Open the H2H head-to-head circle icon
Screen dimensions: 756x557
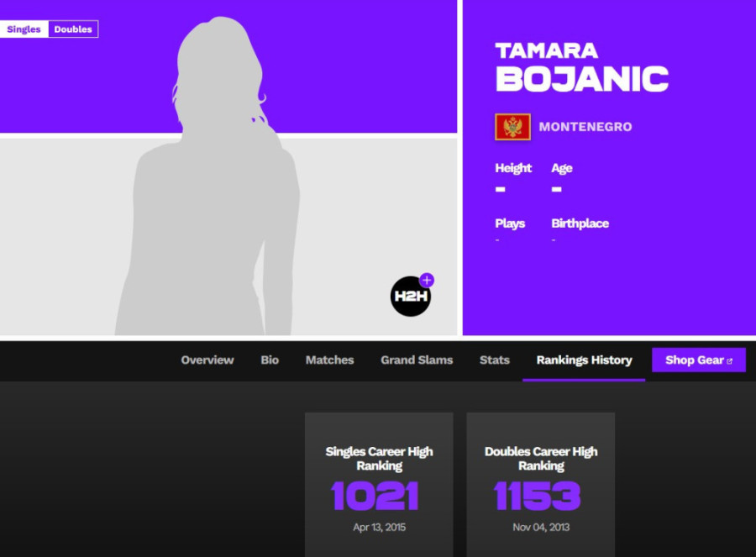point(410,297)
